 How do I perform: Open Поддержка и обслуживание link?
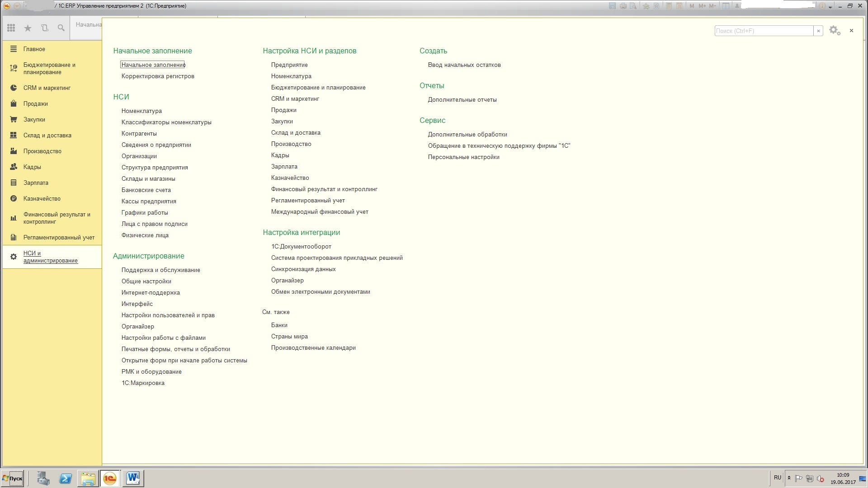pyautogui.click(x=160, y=270)
